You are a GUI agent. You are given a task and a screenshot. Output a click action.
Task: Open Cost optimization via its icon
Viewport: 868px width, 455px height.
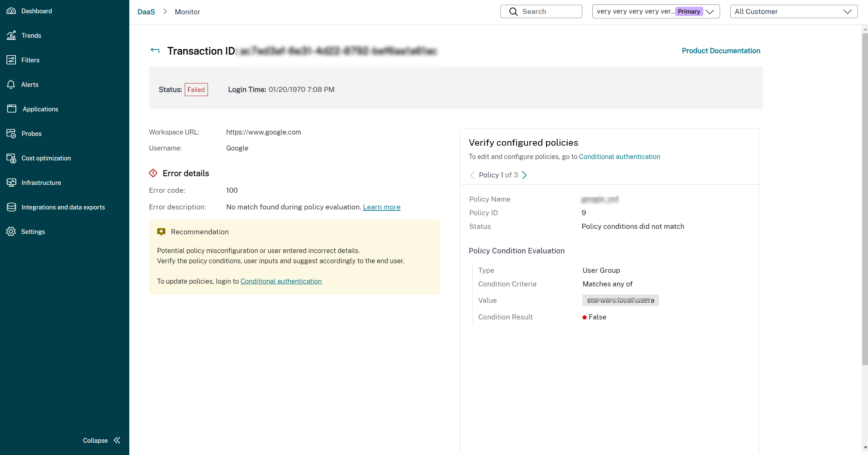pos(11,158)
